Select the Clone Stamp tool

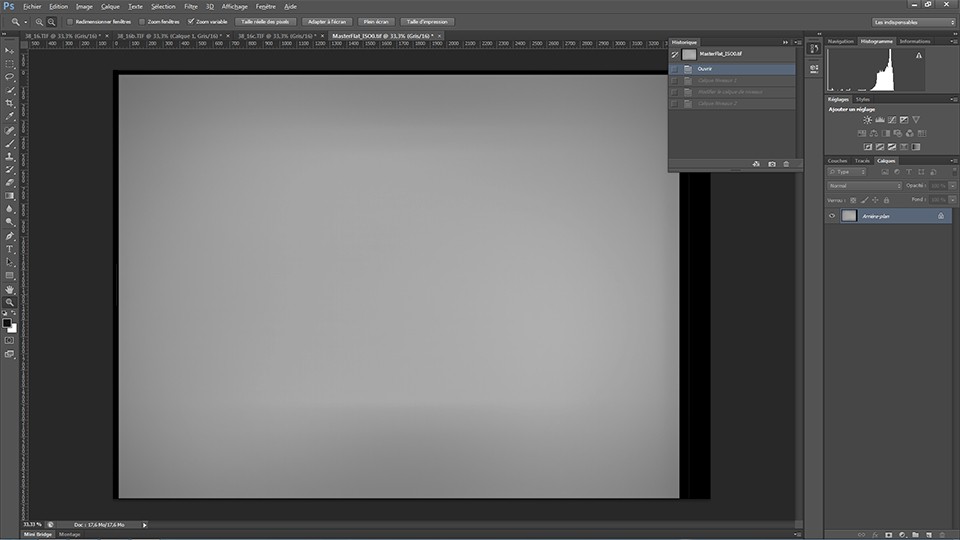(9, 157)
